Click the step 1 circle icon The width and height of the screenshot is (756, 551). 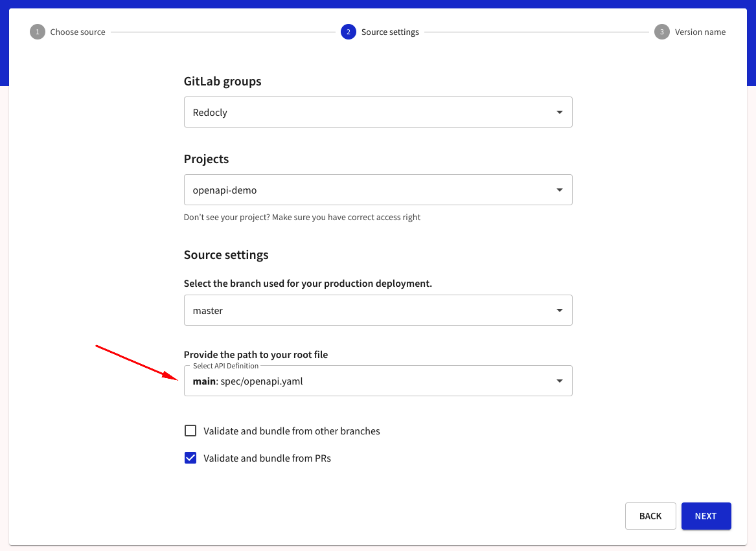pos(37,32)
